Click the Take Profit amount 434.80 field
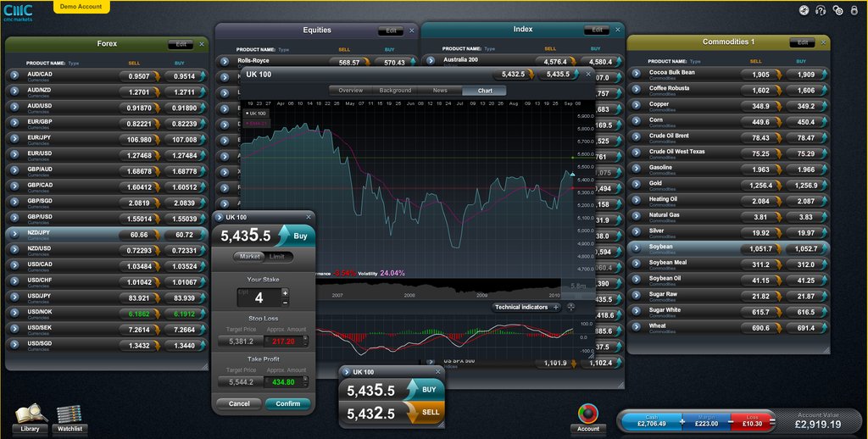 pyautogui.click(x=283, y=382)
